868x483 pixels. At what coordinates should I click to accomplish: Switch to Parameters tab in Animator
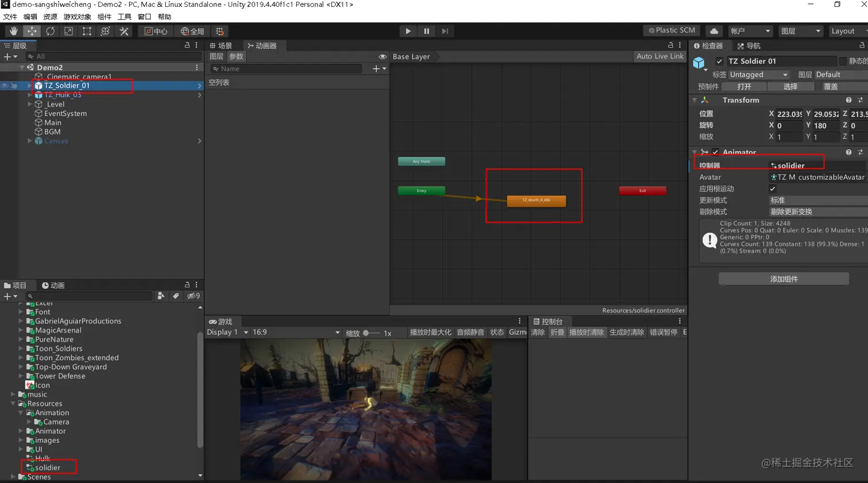click(237, 56)
